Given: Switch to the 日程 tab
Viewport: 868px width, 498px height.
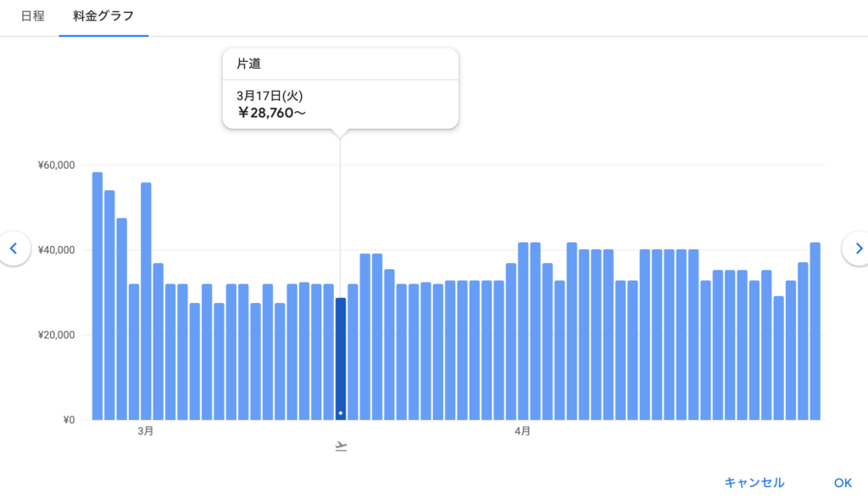Looking at the screenshot, I should 32,16.
